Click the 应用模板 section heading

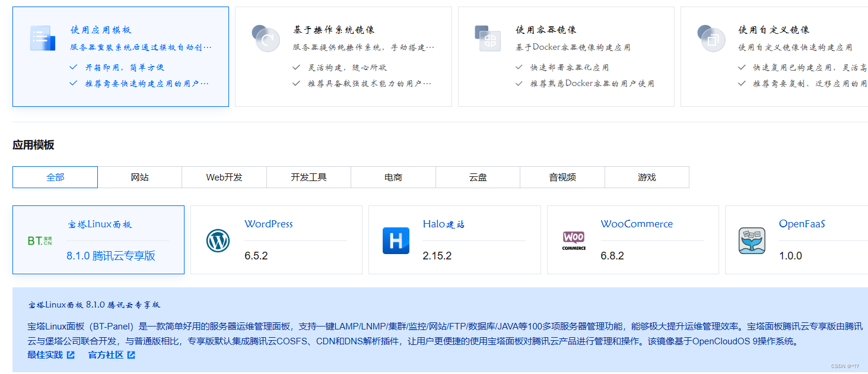click(x=33, y=145)
